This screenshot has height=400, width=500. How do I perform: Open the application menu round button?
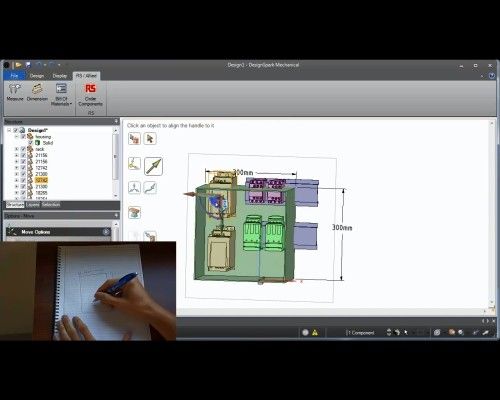[x=6, y=65]
